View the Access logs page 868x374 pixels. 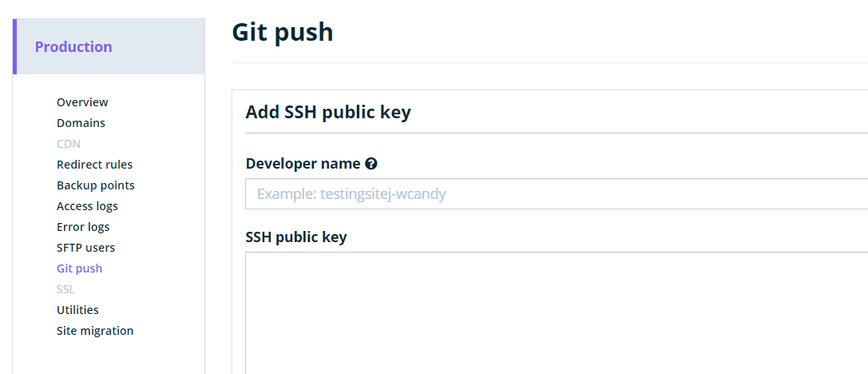tap(87, 206)
